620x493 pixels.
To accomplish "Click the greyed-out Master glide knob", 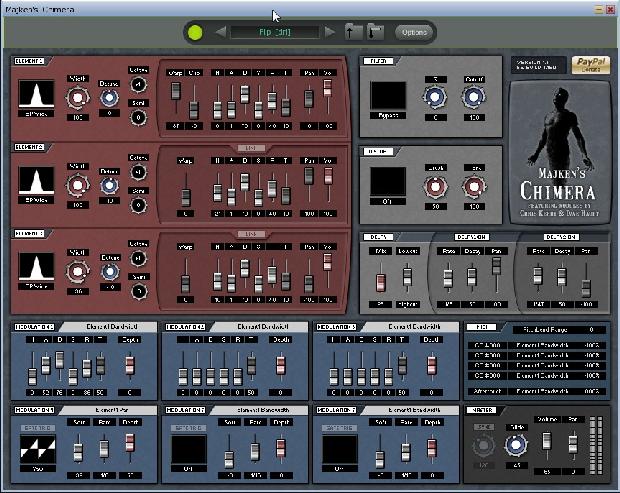I will (483, 446).
